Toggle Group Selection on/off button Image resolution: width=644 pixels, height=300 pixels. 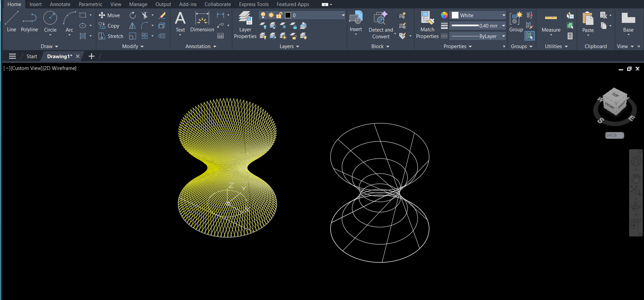click(530, 36)
